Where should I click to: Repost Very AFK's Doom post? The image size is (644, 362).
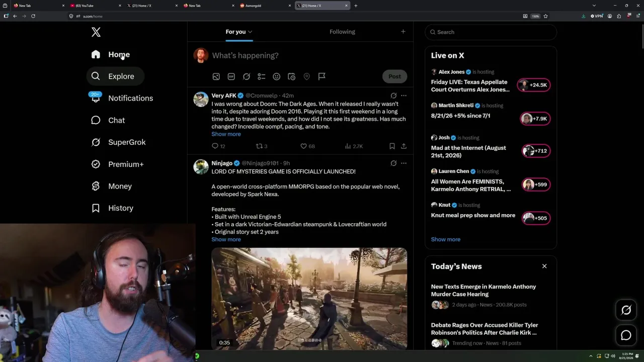point(262,146)
